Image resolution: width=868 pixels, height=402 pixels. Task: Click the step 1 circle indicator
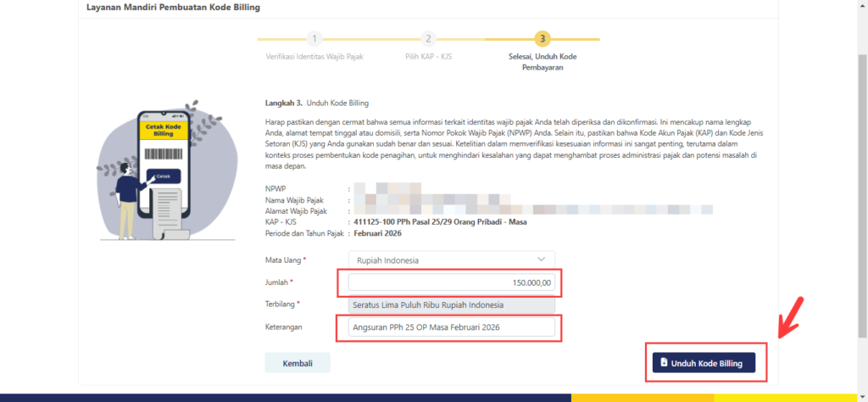pyautogui.click(x=314, y=39)
